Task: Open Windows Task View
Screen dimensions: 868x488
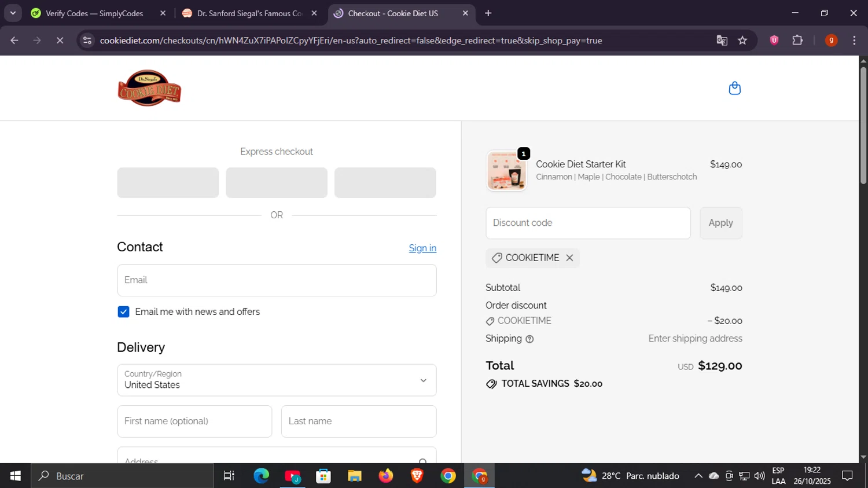Action: [x=229, y=476]
